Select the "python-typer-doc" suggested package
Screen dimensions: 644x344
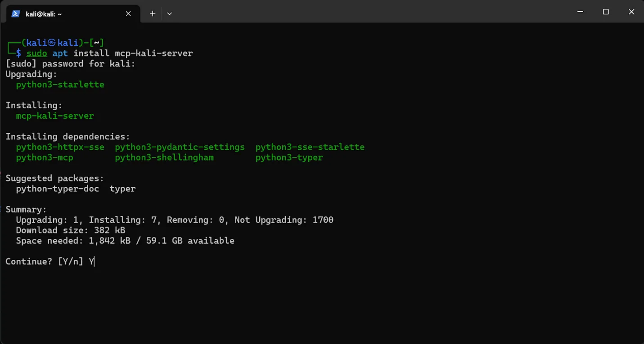(x=58, y=188)
